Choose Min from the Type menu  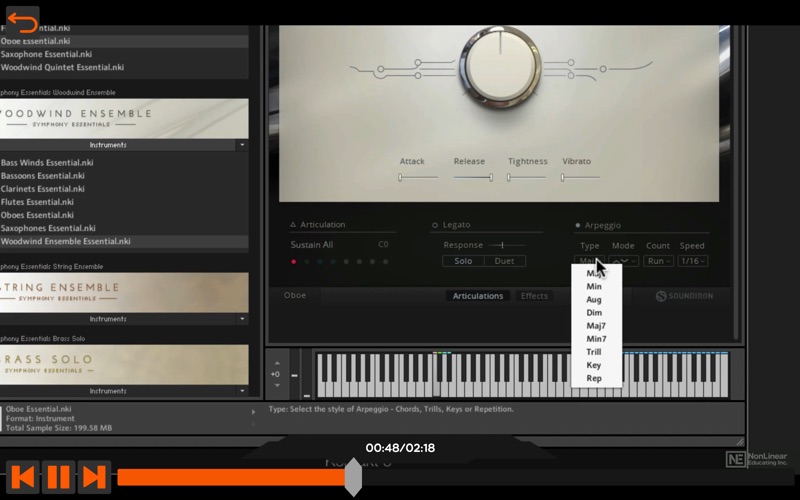[x=596, y=286]
